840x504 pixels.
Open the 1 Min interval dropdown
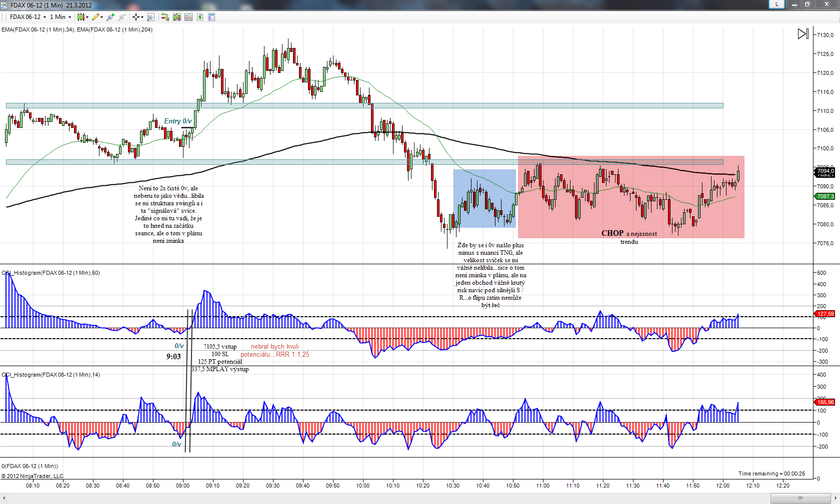pos(60,17)
